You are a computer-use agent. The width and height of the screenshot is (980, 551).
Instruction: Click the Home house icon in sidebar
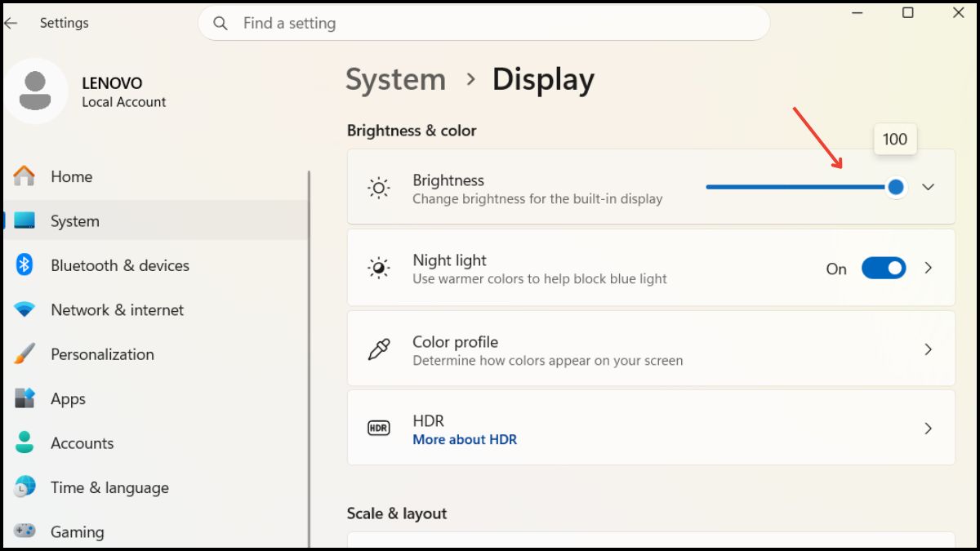[x=24, y=176]
